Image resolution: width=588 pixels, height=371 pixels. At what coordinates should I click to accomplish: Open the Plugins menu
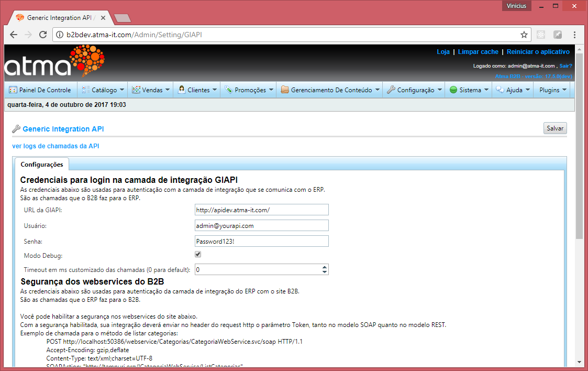tap(552, 90)
